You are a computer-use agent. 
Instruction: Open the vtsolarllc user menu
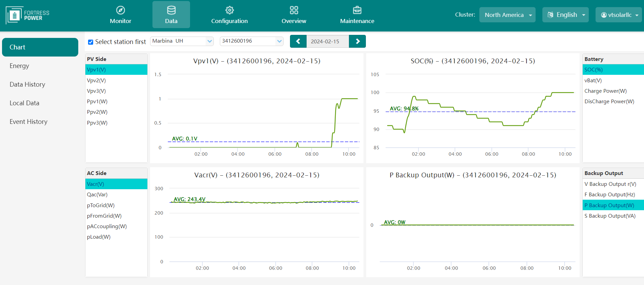click(x=619, y=15)
